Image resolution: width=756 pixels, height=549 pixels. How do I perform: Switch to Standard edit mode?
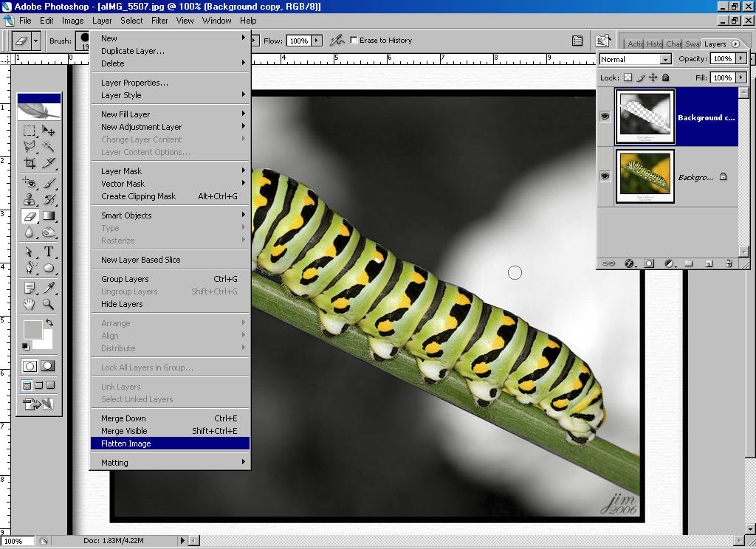pyautogui.click(x=30, y=366)
